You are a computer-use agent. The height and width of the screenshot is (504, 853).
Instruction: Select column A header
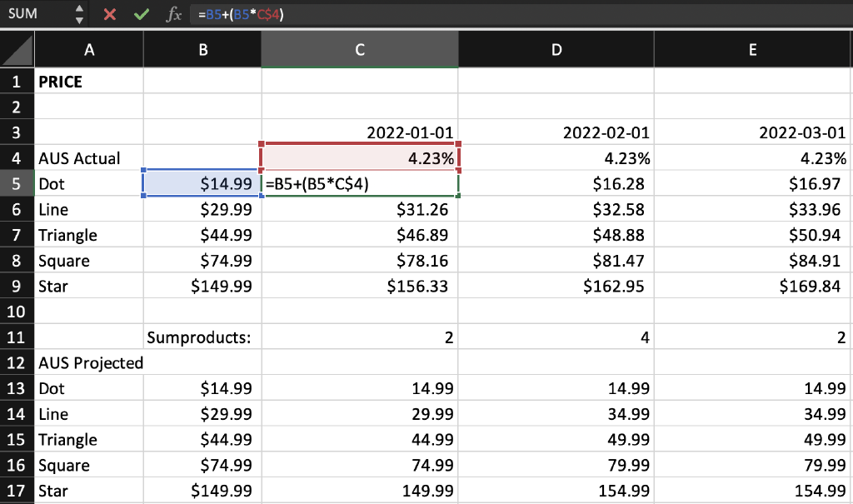click(88, 49)
